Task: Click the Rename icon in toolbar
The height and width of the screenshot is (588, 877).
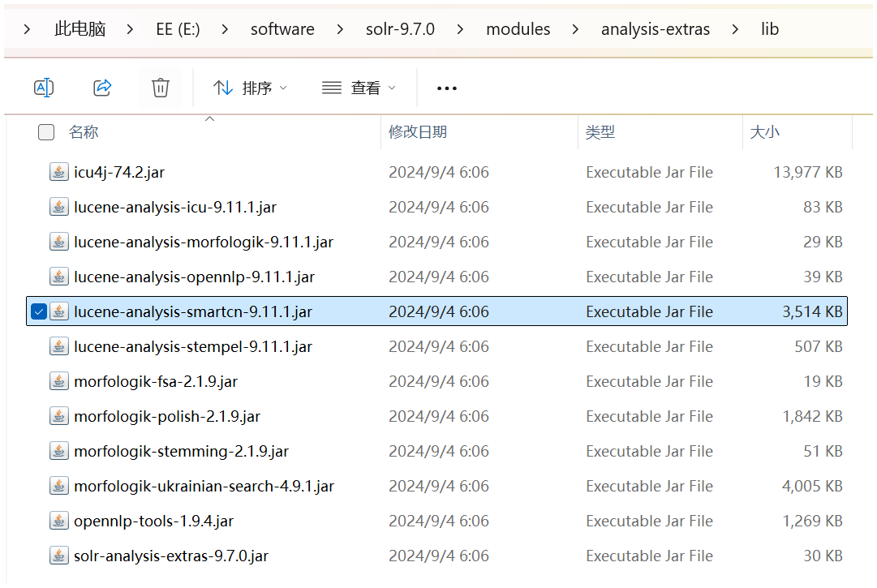Action: pyautogui.click(x=44, y=88)
